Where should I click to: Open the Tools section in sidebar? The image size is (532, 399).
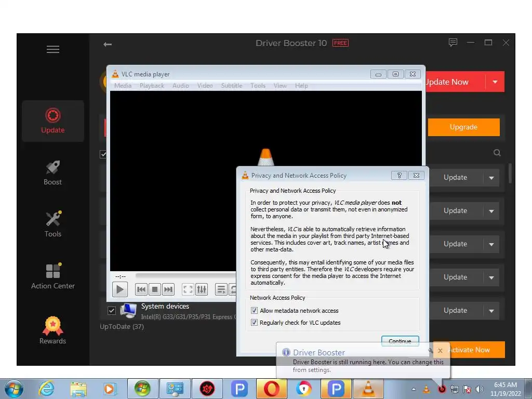coord(52,225)
